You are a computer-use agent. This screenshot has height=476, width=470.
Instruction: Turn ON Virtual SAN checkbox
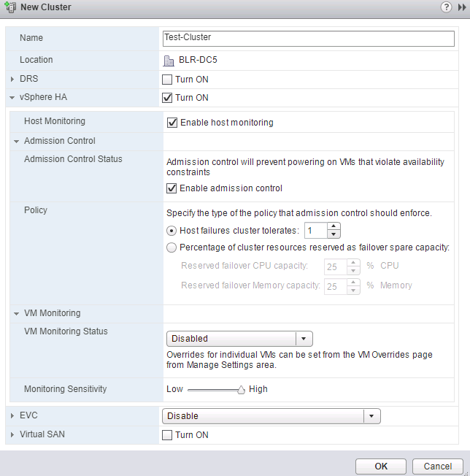pyautogui.click(x=167, y=435)
